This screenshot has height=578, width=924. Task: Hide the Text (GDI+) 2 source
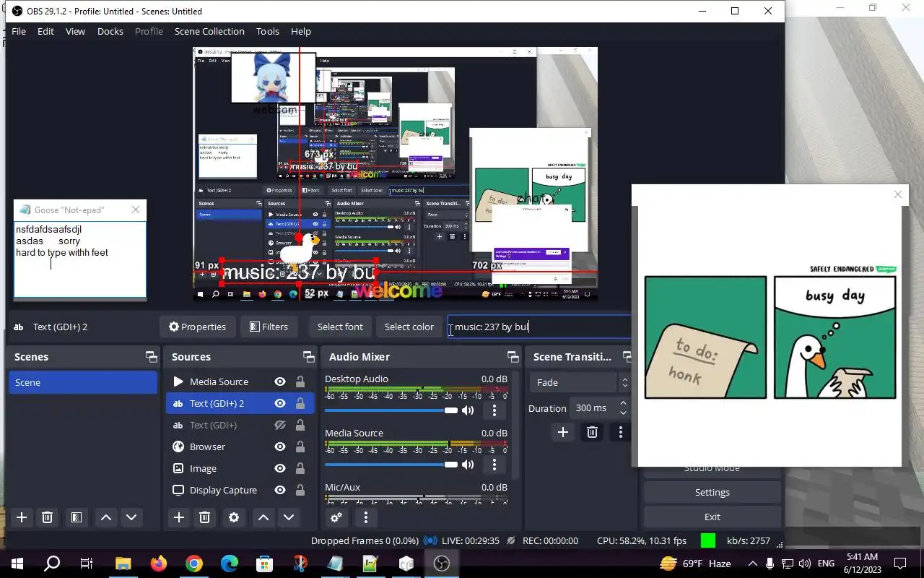(x=280, y=403)
